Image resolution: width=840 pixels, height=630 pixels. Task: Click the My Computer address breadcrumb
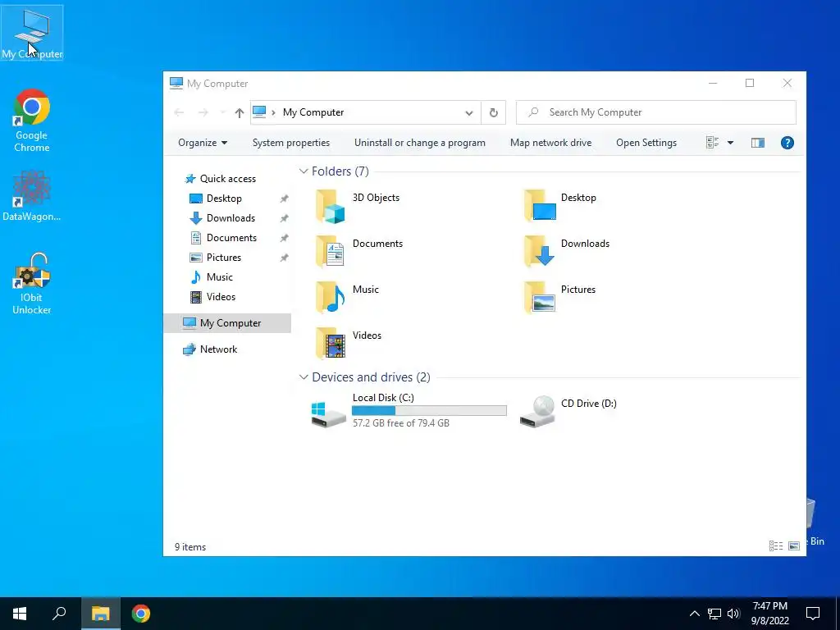coord(313,112)
